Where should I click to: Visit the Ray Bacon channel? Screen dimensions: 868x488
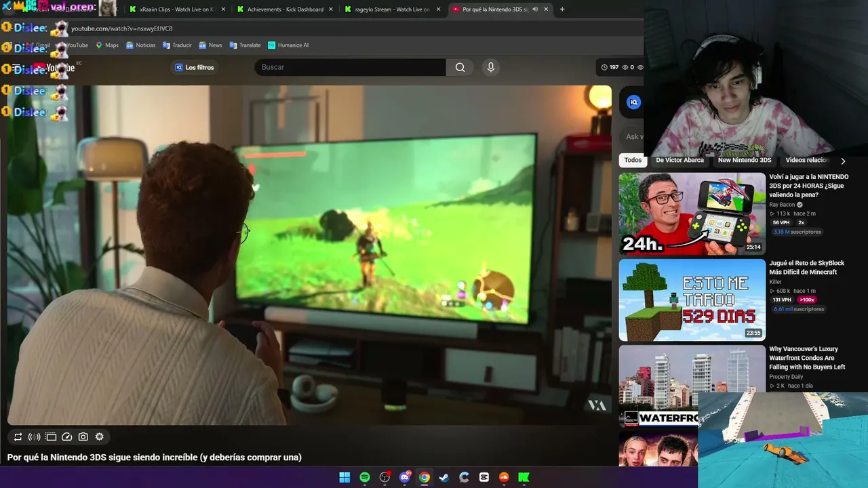click(782, 205)
